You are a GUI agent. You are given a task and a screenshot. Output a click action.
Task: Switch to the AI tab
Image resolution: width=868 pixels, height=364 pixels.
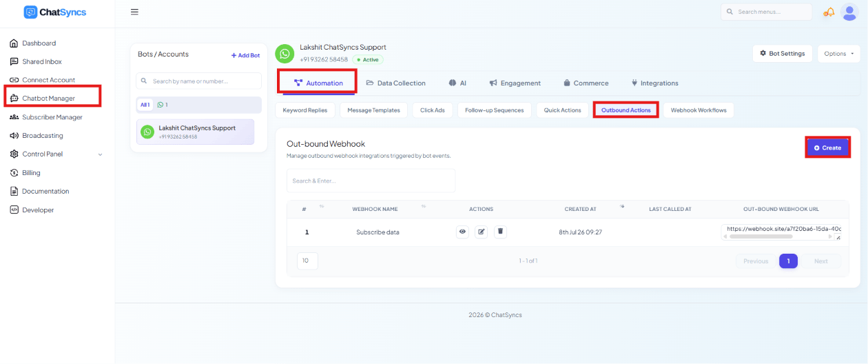[x=457, y=83]
